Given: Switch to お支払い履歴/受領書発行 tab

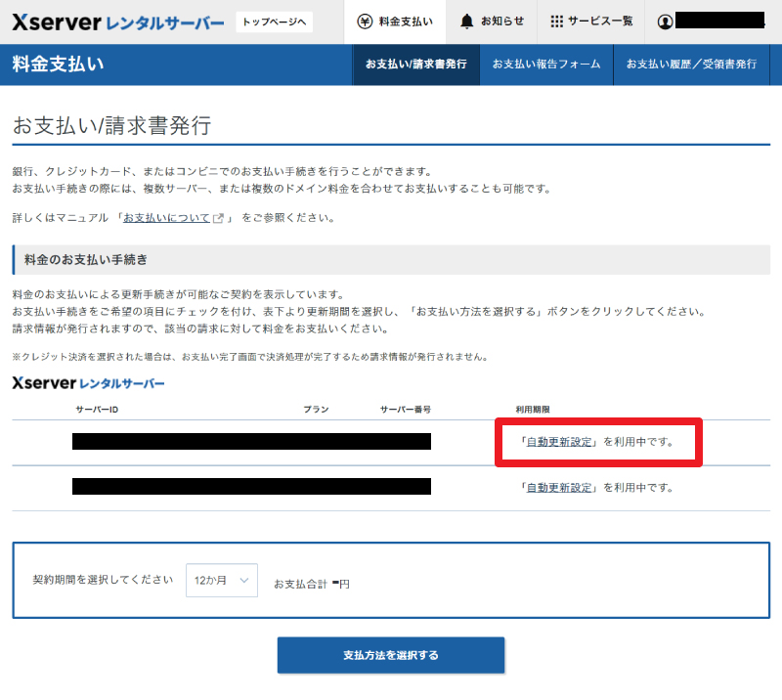Looking at the screenshot, I should [691, 65].
